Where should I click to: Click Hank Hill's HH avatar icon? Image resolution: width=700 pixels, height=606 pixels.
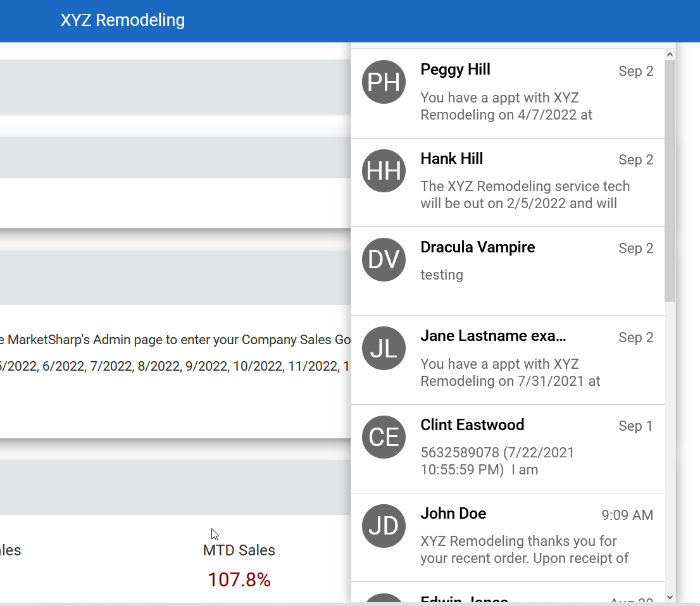point(384,171)
